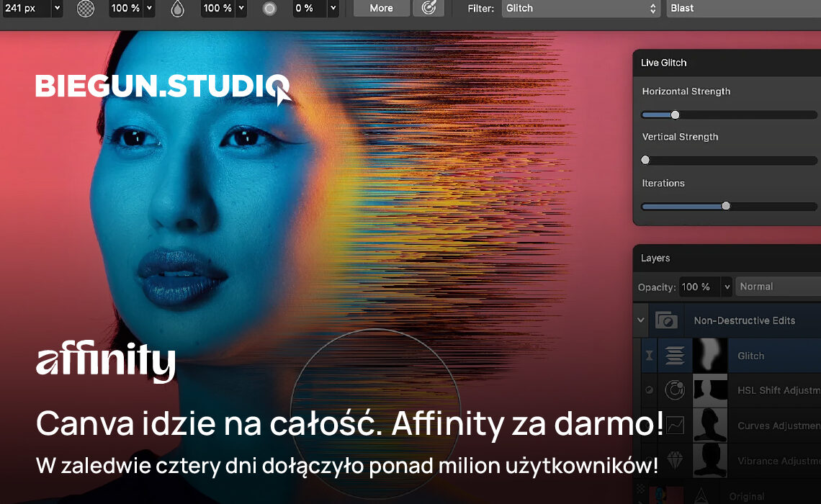Open the Filter dropdown showing Glitch
The height and width of the screenshot is (504, 821).
[x=580, y=9]
